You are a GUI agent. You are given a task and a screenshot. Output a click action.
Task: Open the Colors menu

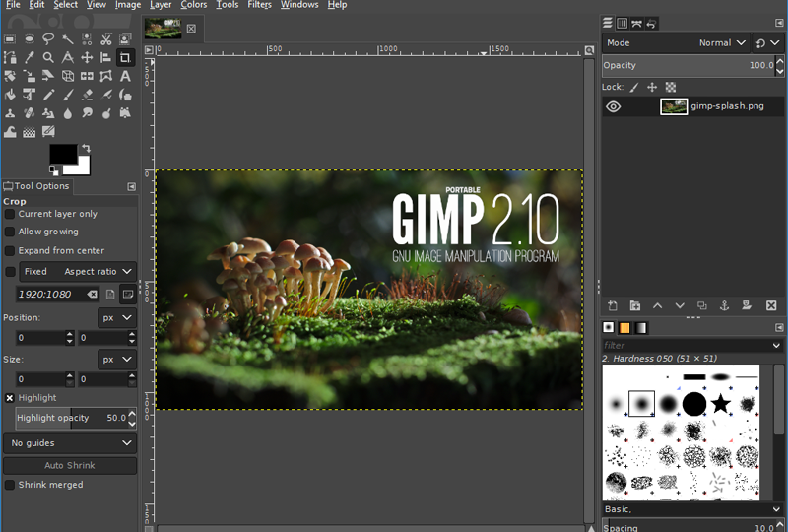193,5
